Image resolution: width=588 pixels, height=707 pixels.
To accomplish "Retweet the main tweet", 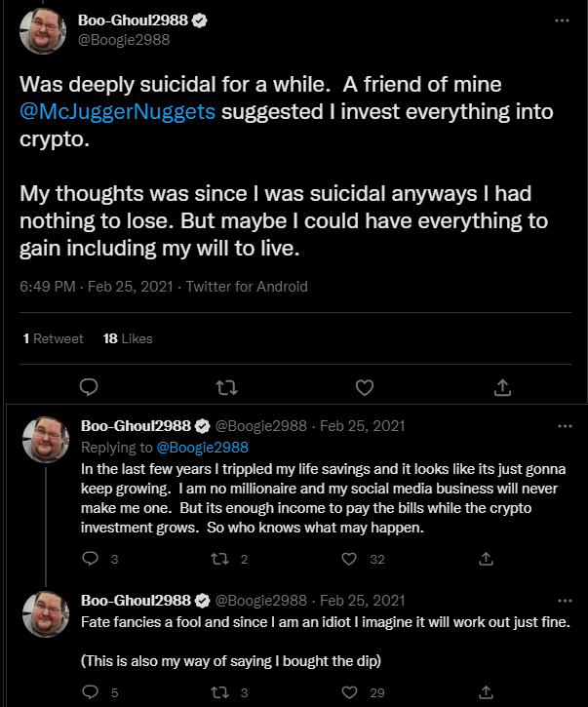I will pyautogui.click(x=226, y=387).
